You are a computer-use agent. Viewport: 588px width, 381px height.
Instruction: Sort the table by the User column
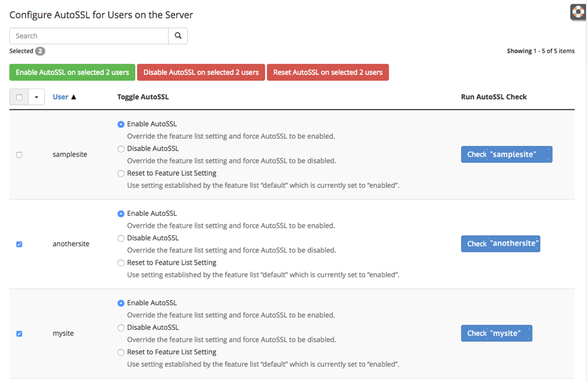pyautogui.click(x=61, y=96)
